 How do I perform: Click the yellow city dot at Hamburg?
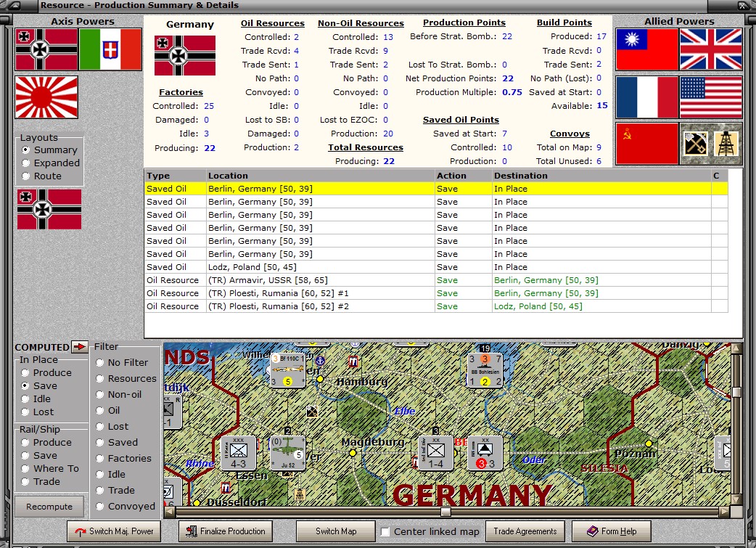(320, 379)
